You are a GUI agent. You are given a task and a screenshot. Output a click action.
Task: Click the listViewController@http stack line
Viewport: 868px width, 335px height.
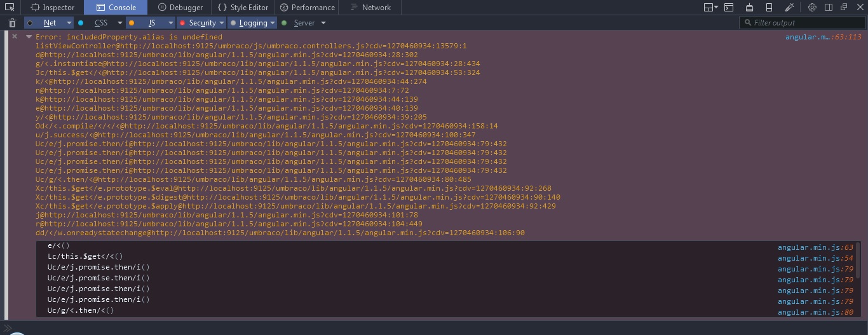pos(251,46)
